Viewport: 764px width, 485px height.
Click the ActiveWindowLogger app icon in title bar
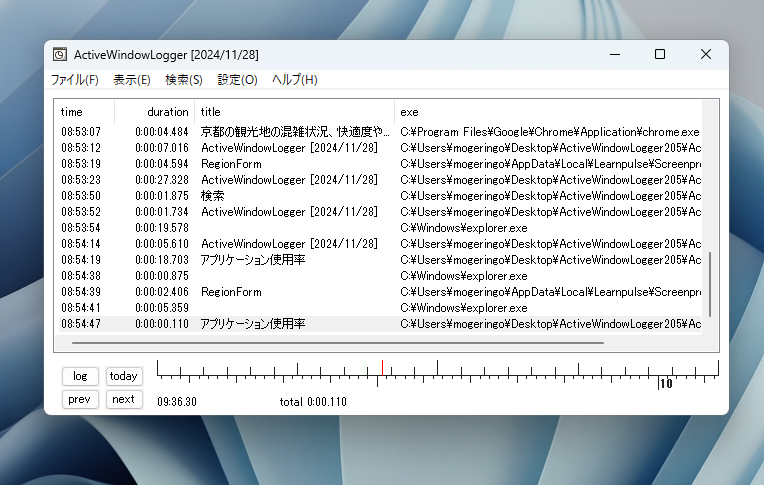(x=60, y=55)
